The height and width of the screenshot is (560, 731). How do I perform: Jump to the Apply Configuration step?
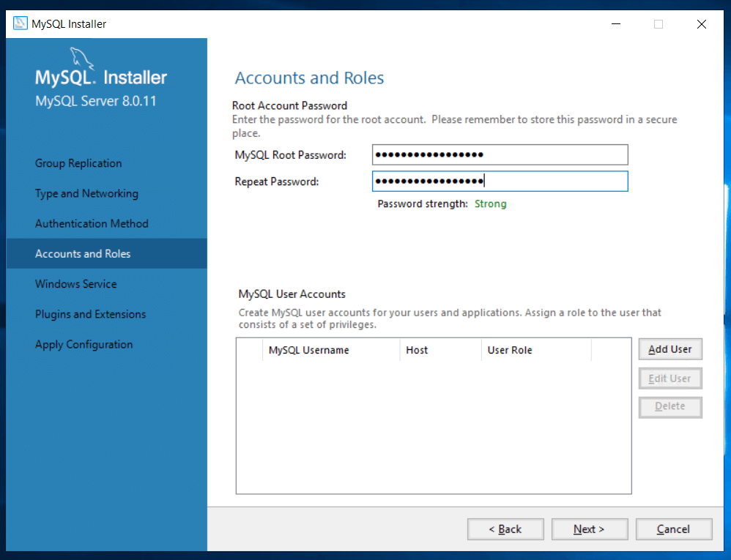click(x=84, y=344)
